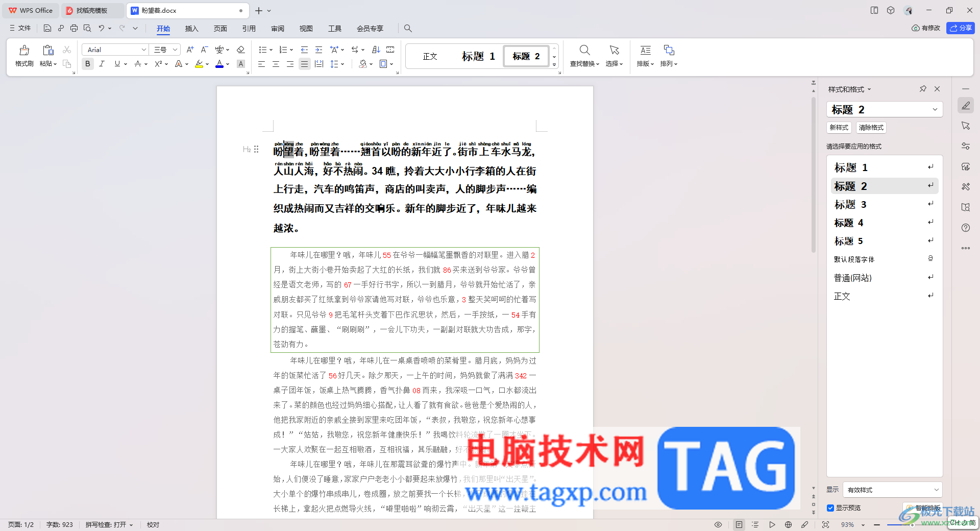Switch to the 页面 ribbon tab
Screen dimensions: 980x531
(x=220, y=29)
